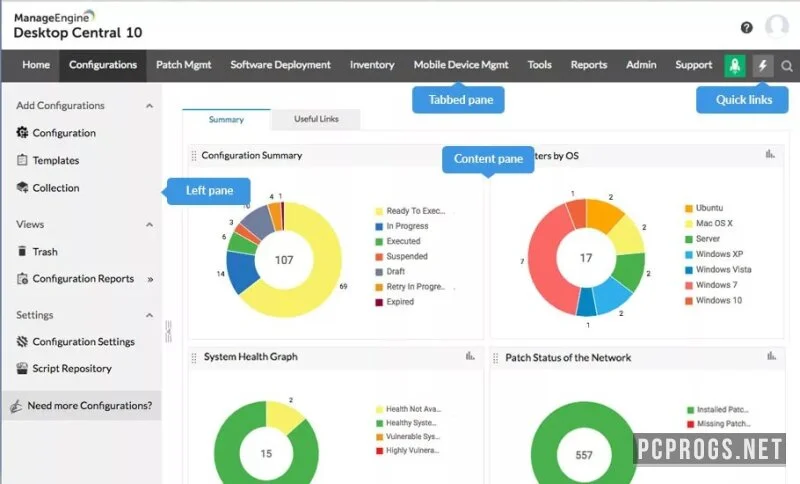This screenshot has height=484, width=800.
Task: Open the Software Deployment menu
Action: 281,65
